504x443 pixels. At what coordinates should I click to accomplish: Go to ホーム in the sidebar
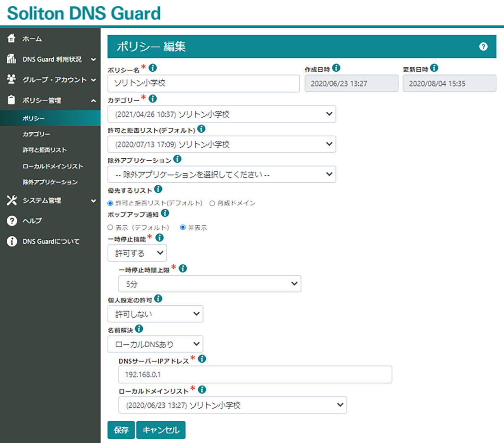pyautogui.click(x=32, y=39)
